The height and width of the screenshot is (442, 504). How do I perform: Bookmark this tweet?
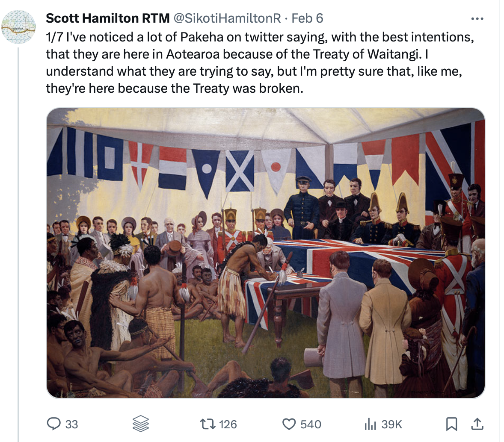(452, 424)
